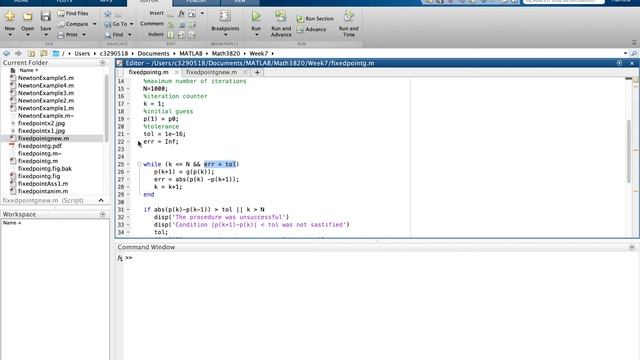
Task: Click the back navigate arrow in ribbon
Action: pyautogui.click(x=108, y=14)
